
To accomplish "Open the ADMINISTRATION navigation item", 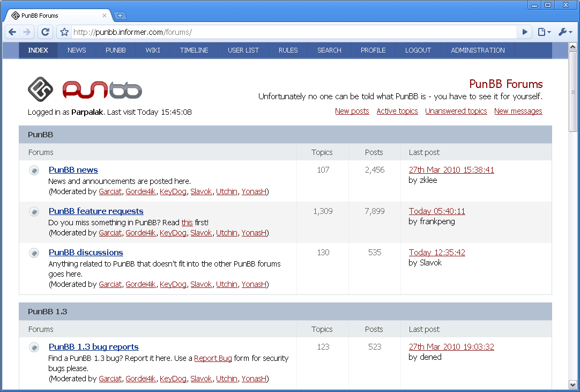I will [478, 50].
